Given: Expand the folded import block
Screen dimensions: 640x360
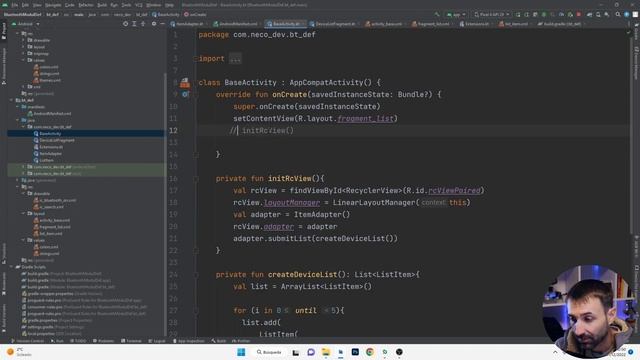Looking at the screenshot, I should pos(235,59).
